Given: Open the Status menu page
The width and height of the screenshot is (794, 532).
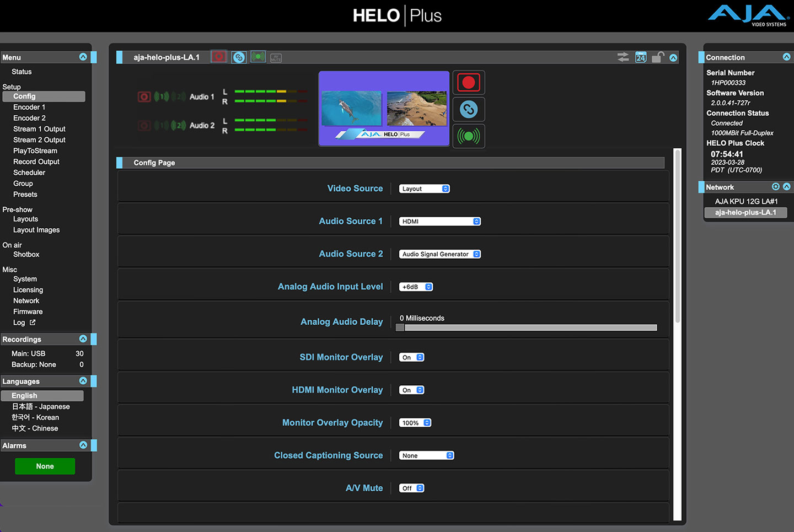Looking at the screenshot, I should point(22,72).
